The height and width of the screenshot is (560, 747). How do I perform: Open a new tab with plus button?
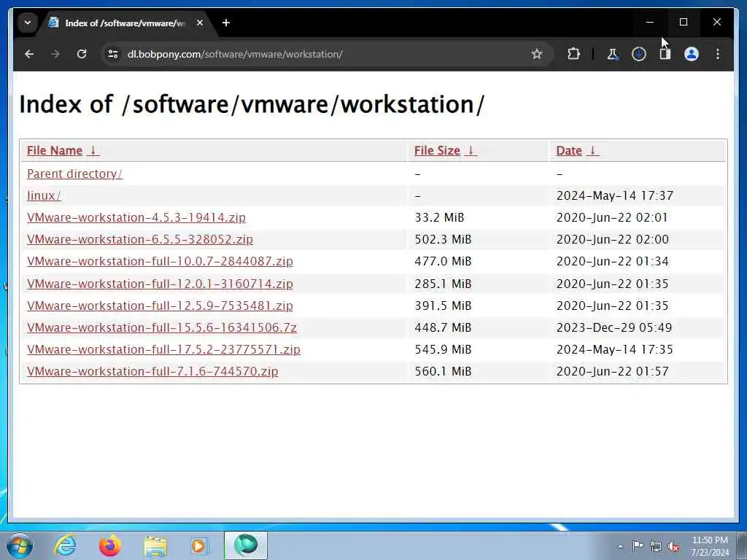(226, 23)
